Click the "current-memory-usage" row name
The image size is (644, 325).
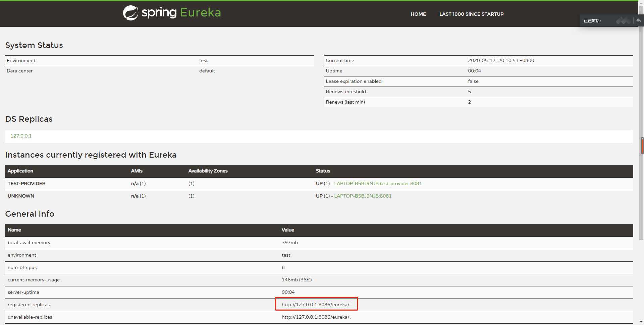point(34,280)
